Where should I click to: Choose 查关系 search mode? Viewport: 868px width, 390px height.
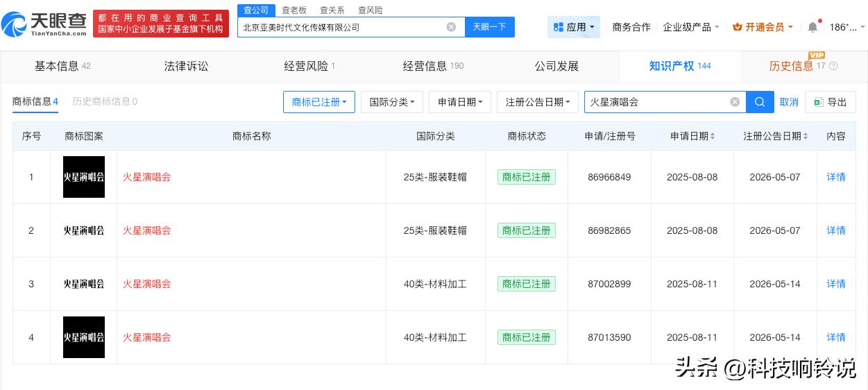pyautogui.click(x=332, y=10)
